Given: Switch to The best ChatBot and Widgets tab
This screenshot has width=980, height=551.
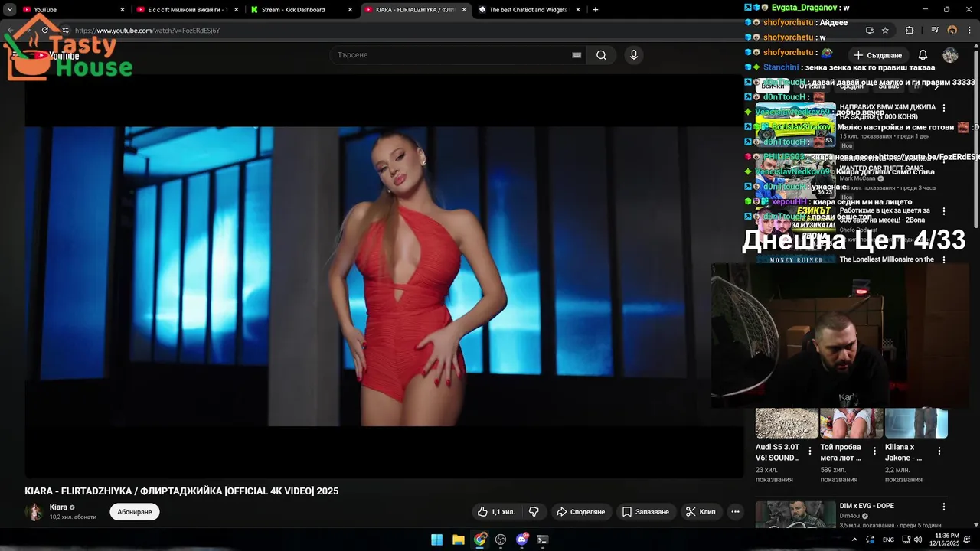Looking at the screenshot, I should [528, 10].
